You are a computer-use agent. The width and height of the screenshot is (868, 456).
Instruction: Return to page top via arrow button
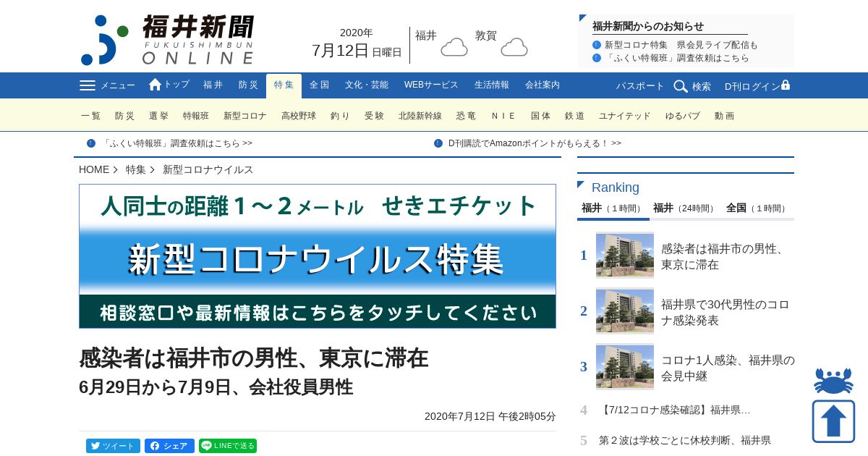[833, 421]
